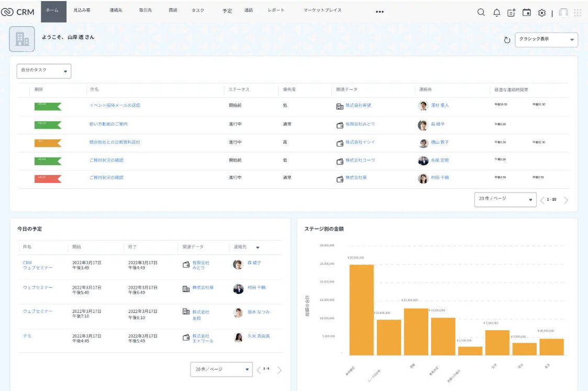Open the calendar icon in header
Screen dimensions: 588x391
coord(527,13)
